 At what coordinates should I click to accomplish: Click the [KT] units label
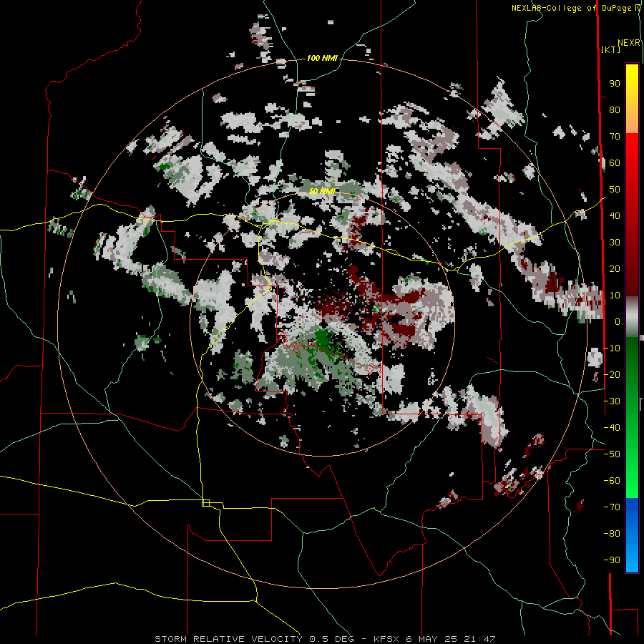(611, 49)
